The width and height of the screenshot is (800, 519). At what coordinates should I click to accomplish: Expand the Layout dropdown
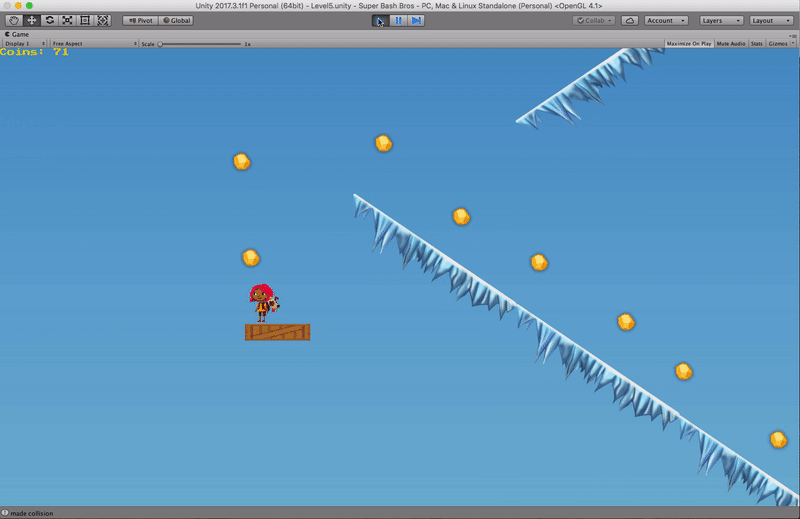tap(771, 20)
